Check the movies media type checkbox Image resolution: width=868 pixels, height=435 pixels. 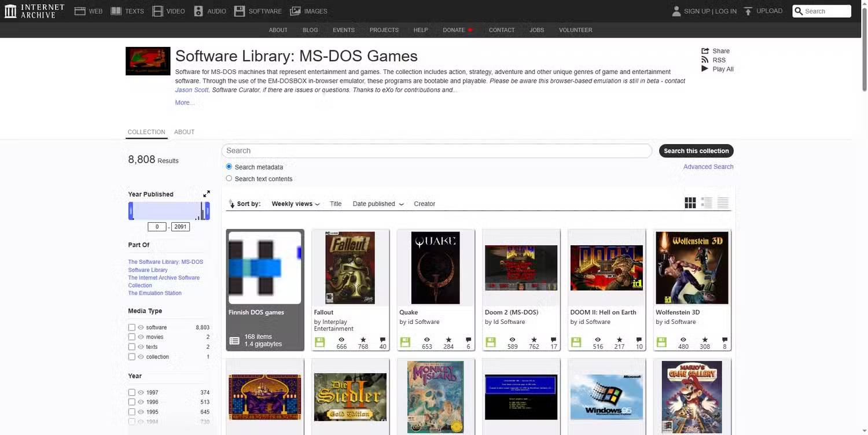point(132,337)
